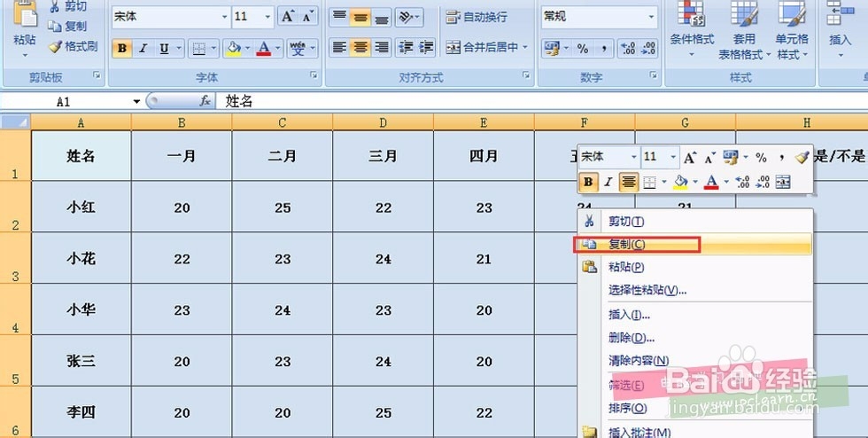Screen dimensions: 868x438
Task: Choose Paste Special (选择性粘贴) in context menu
Action: coord(694,290)
